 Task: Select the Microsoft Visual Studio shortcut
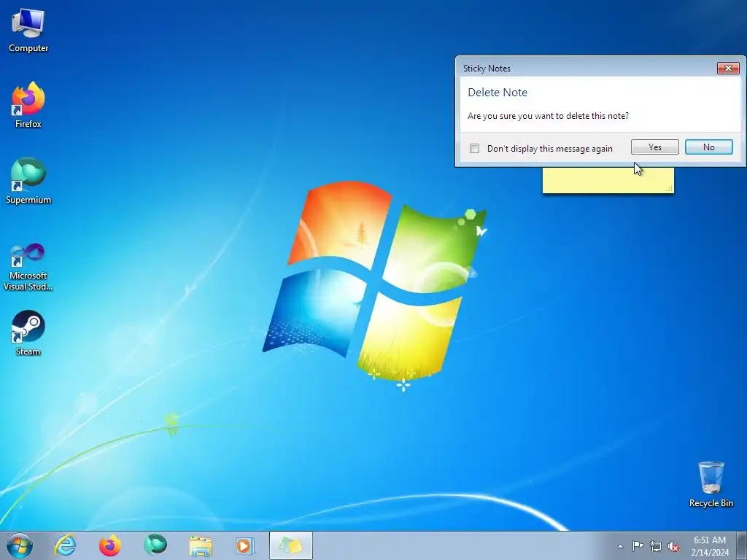coord(28,267)
